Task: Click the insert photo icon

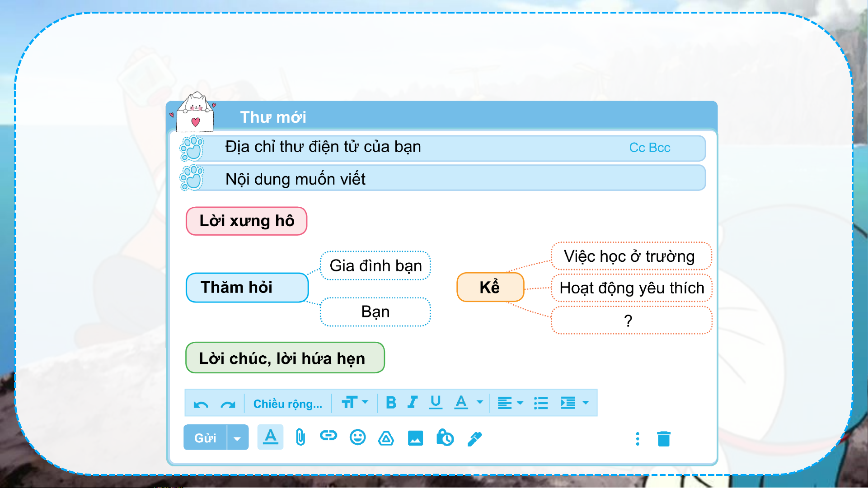Action: [x=415, y=438]
